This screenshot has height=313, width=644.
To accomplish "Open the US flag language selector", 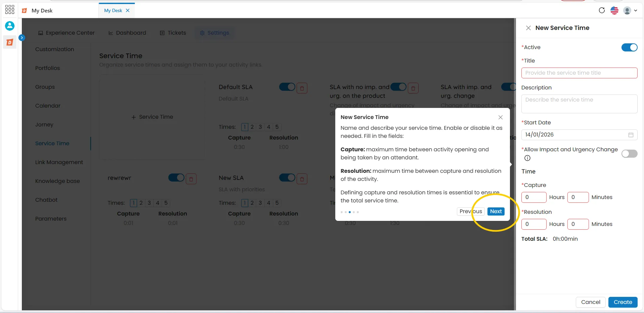I will pyautogui.click(x=614, y=10).
